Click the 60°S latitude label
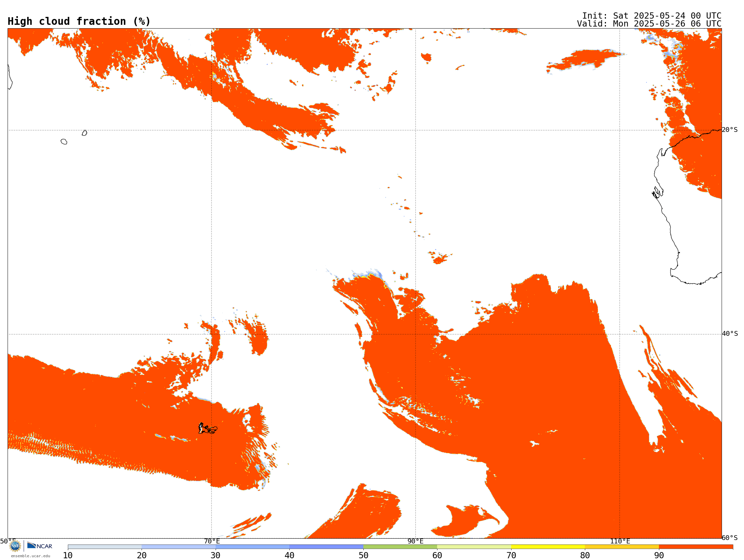The width and height of the screenshot is (744, 560). [730, 538]
